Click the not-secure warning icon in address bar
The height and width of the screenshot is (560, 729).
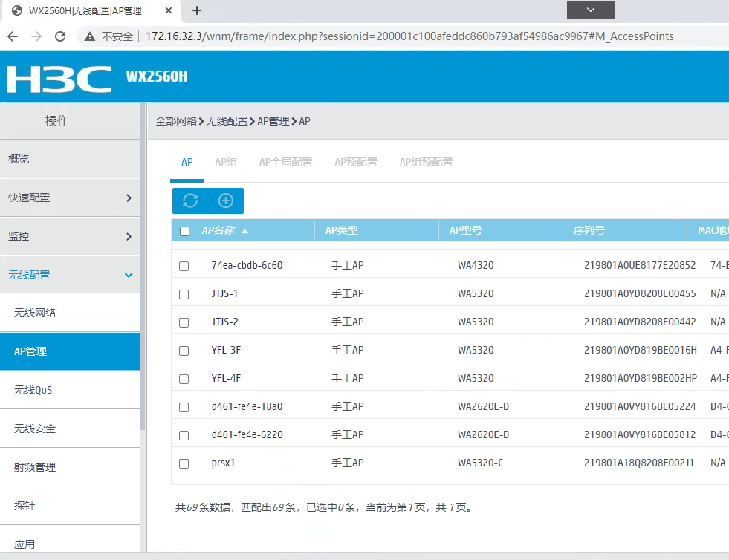point(90,36)
